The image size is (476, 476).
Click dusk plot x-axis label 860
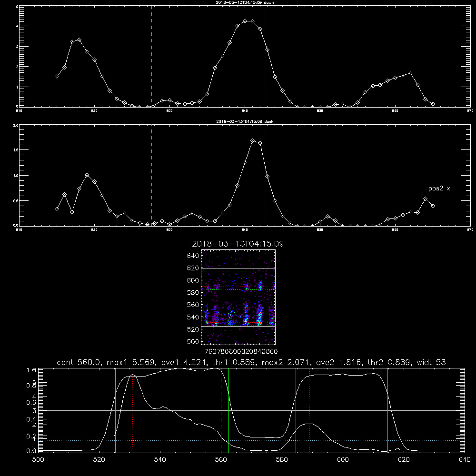(x=395, y=230)
